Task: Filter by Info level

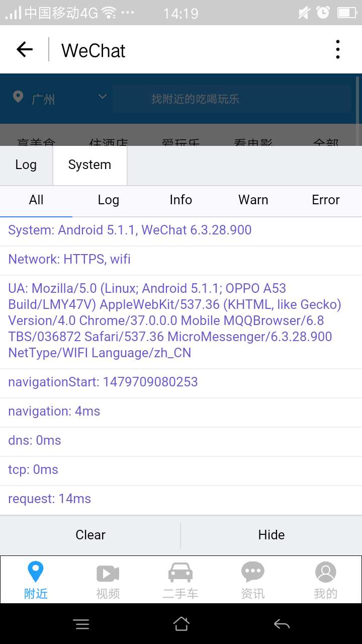Action: (181, 200)
